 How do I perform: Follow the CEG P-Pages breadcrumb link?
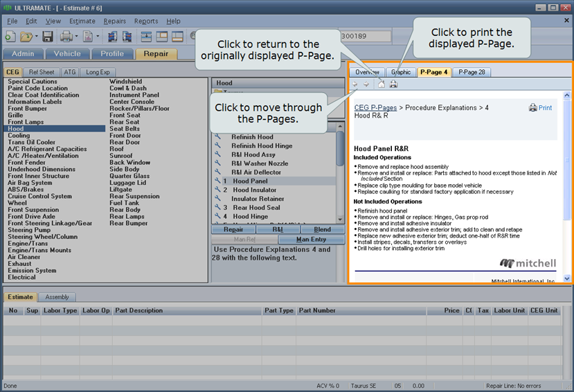375,108
